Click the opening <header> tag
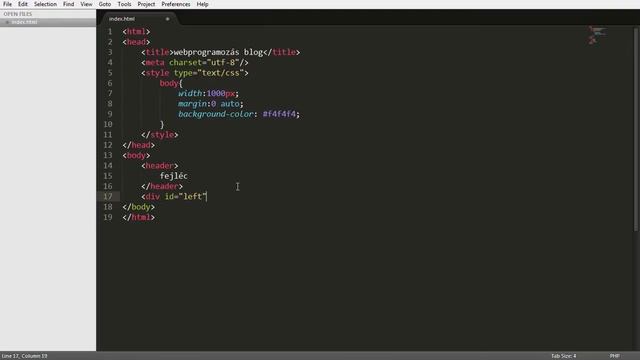The image size is (640, 360). click(x=160, y=166)
